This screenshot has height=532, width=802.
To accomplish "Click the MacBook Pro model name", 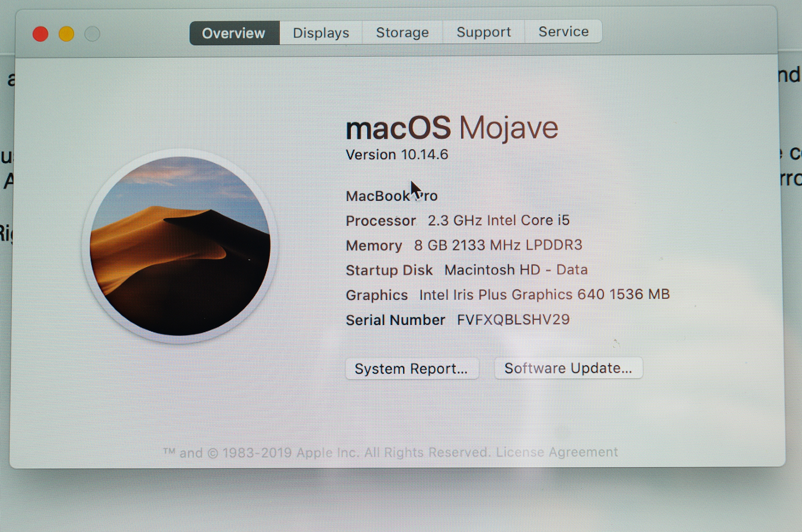I will [391, 196].
